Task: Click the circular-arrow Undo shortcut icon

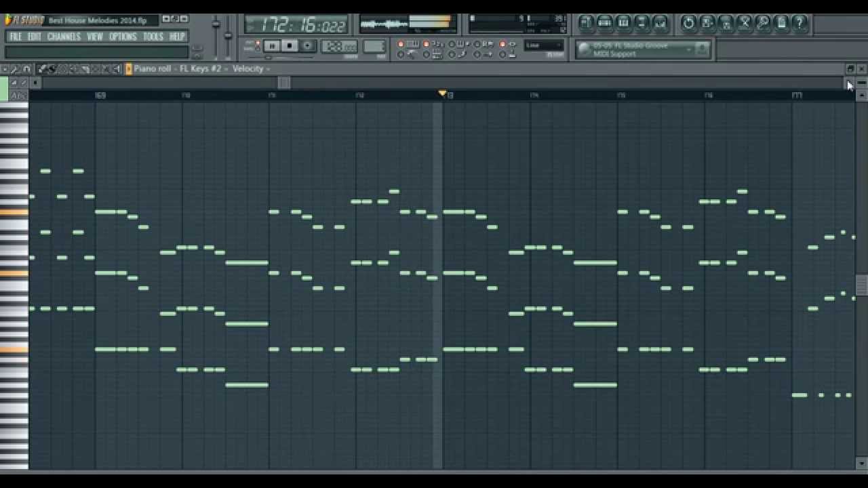Action: [x=689, y=23]
